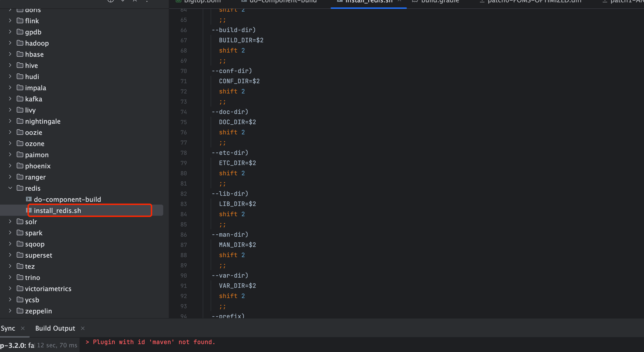This screenshot has height=352, width=644.
Task: Switch to the Sync tab
Action: tap(8, 328)
